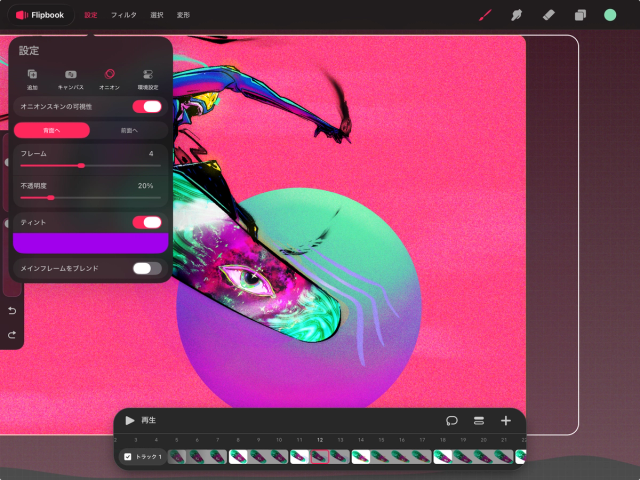The image size is (640, 480).
Task: Toggle オニオンスキンの可視性 switch
Action: pos(147,107)
